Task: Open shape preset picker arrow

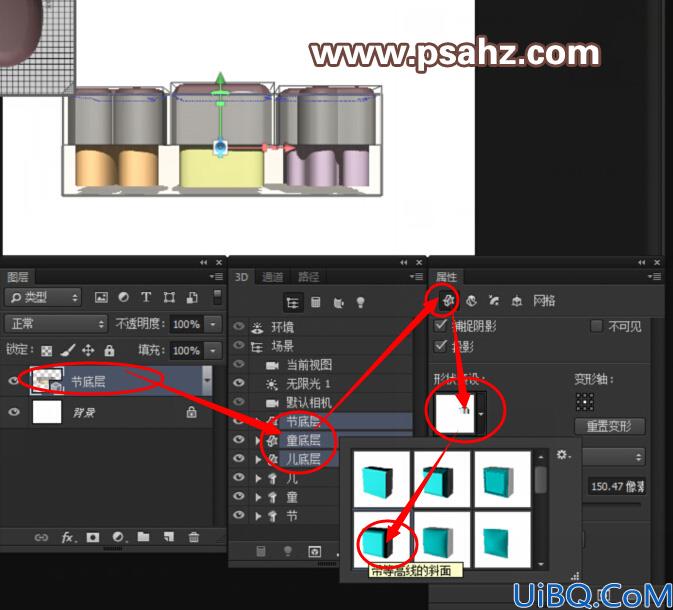Action: (481, 414)
